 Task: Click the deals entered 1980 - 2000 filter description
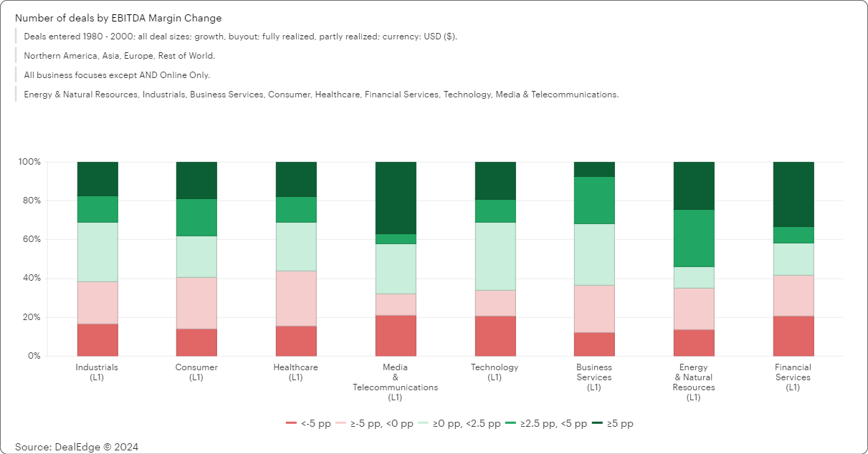coord(240,37)
